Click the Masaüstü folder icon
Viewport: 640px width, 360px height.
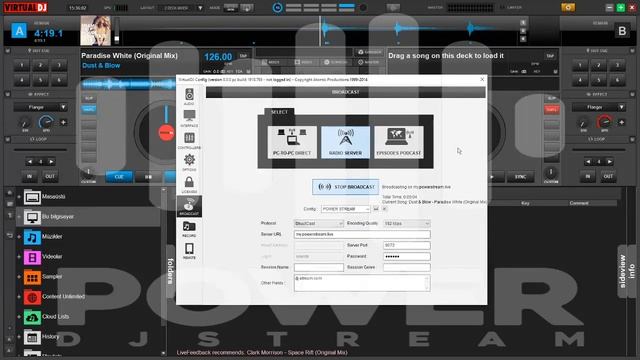tap(32, 197)
